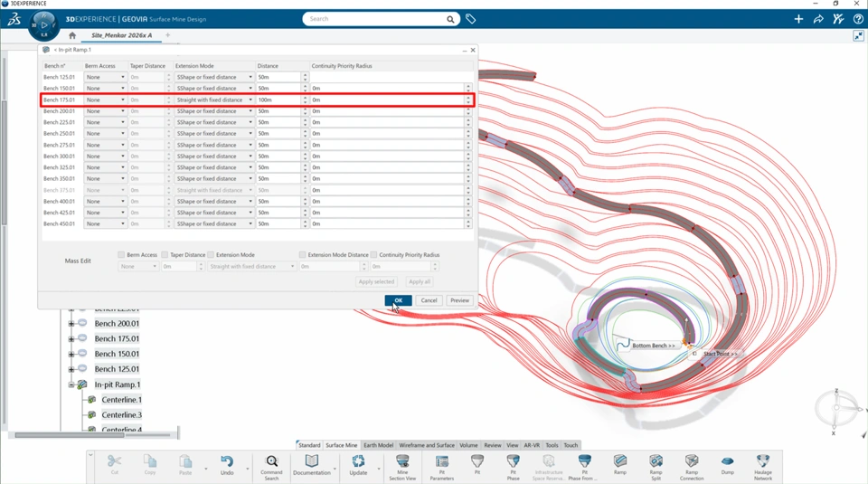The image size is (868, 484).
Task: Click the share arrow icon
Action: click(x=818, y=19)
